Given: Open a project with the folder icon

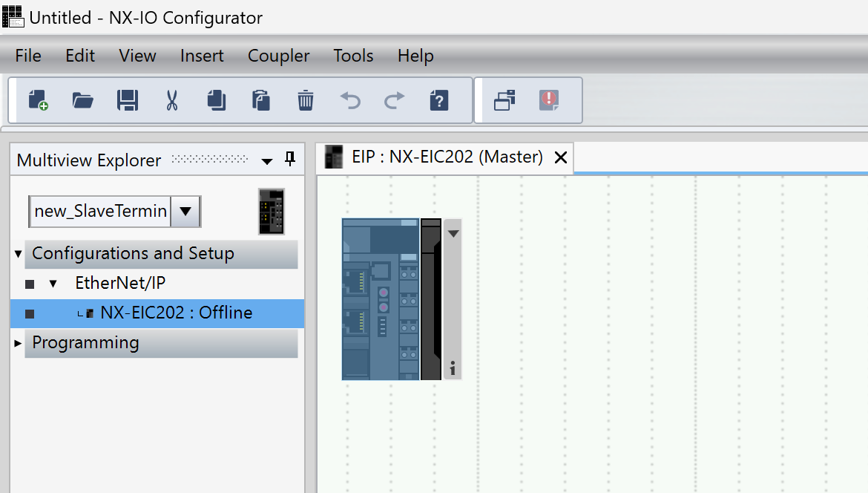Looking at the screenshot, I should [82, 100].
